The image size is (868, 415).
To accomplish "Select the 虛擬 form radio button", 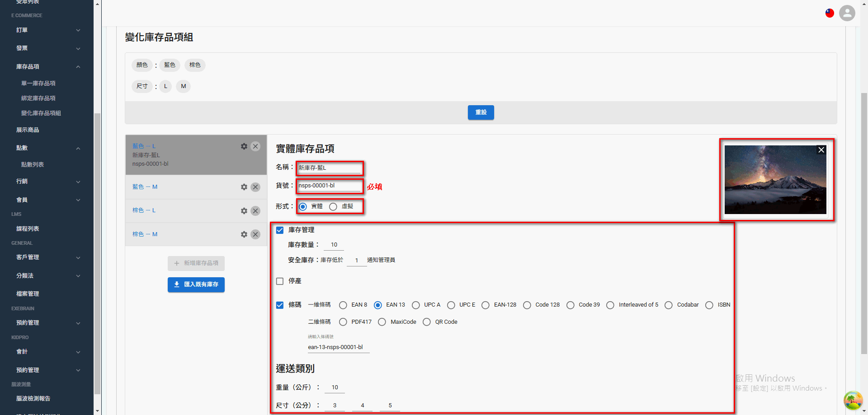I will [333, 207].
